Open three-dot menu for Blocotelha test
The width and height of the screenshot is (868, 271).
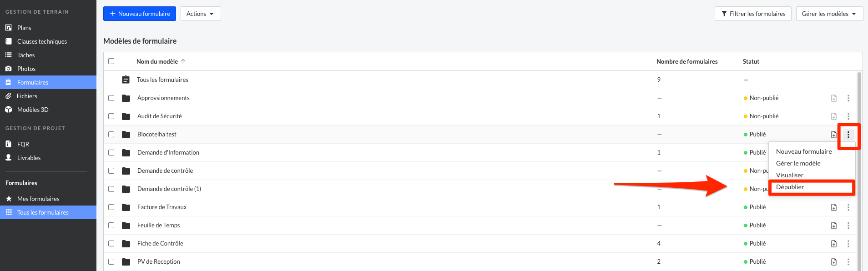click(x=848, y=135)
